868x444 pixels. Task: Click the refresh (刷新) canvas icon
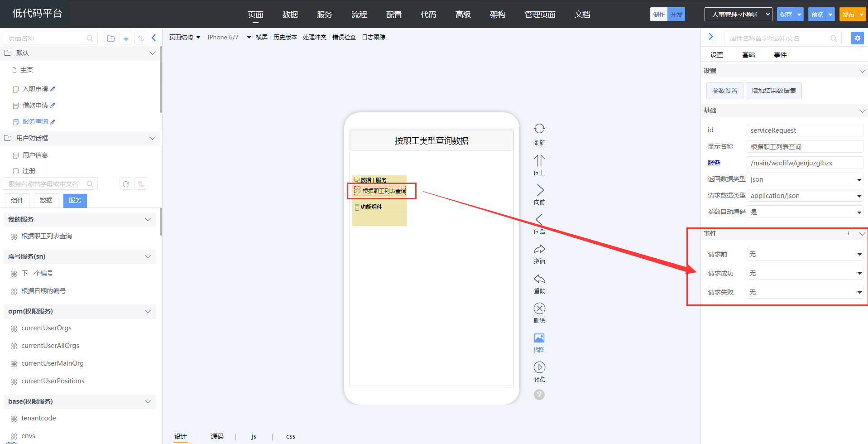click(539, 129)
